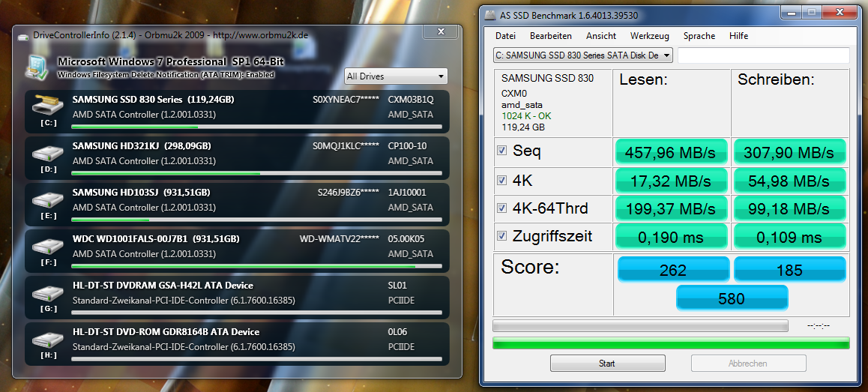Toggle the 4K-64Thrd benchmark checkbox
The width and height of the screenshot is (868, 392).
(502, 208)
